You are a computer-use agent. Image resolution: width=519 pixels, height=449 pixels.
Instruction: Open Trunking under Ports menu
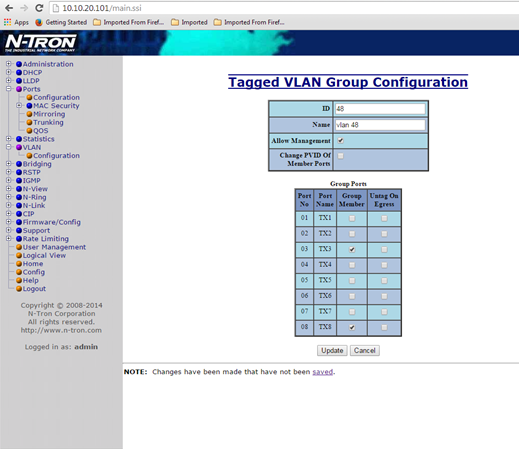(48, 122)
